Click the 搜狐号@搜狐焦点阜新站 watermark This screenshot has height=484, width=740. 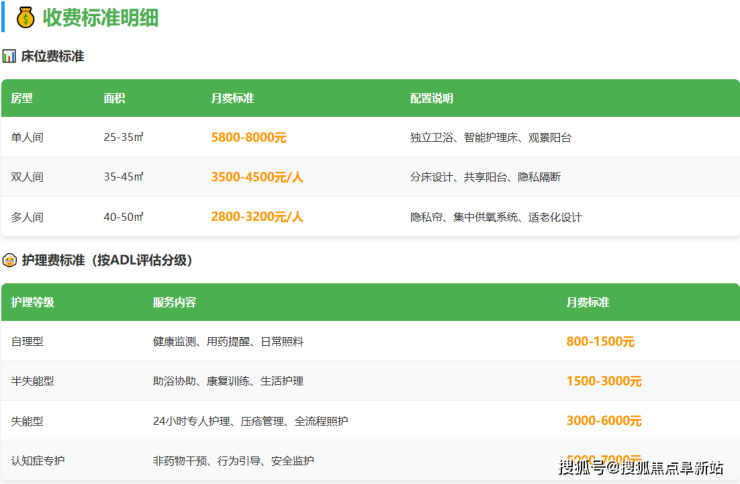641,467
